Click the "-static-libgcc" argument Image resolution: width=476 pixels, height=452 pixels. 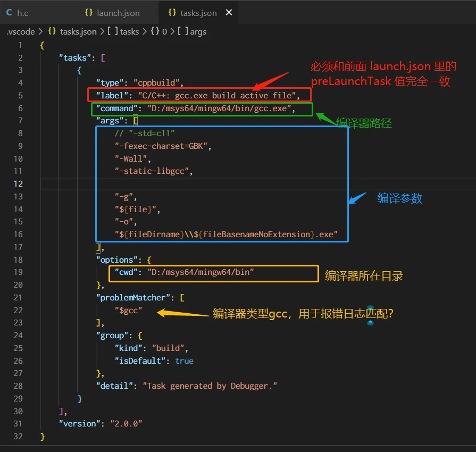coord(152,171)
